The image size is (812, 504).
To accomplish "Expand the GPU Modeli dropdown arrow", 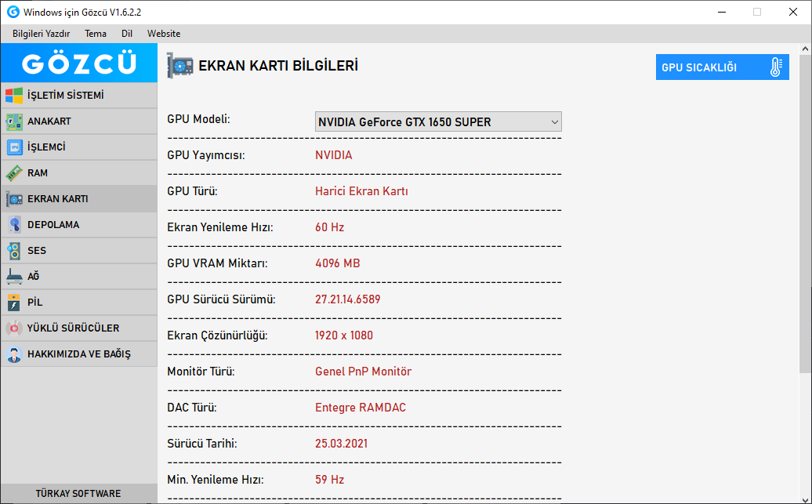I will (x=554, y=122).
